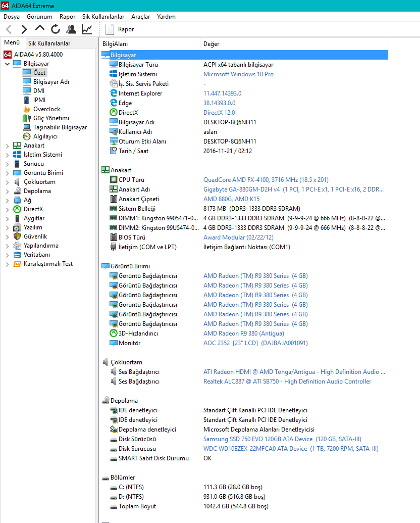Screen dimensions: 420x523
Task: Click the AIDA64 v5.80.4000 root node
Action: click(38, 55)
